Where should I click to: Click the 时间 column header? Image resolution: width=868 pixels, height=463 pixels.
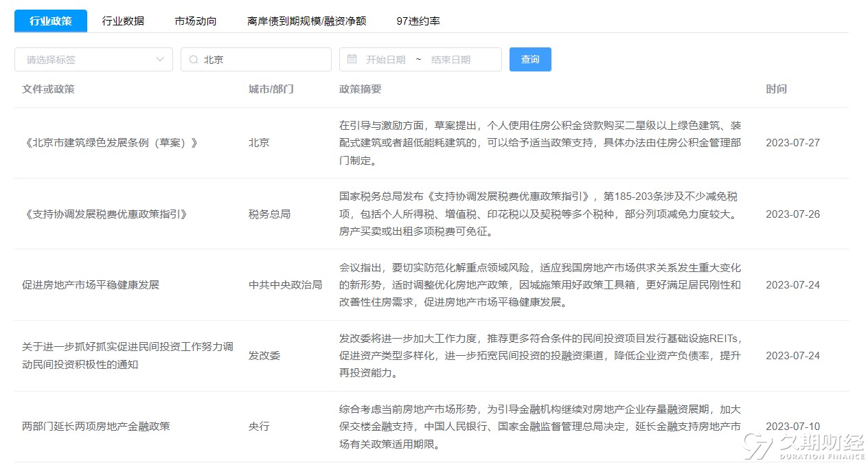coord(776,89)
